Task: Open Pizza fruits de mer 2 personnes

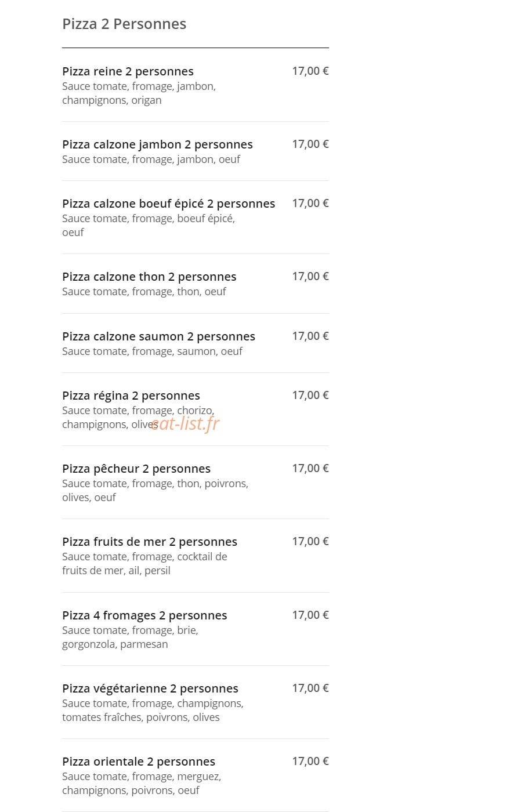Action: (x=150, y=542)
